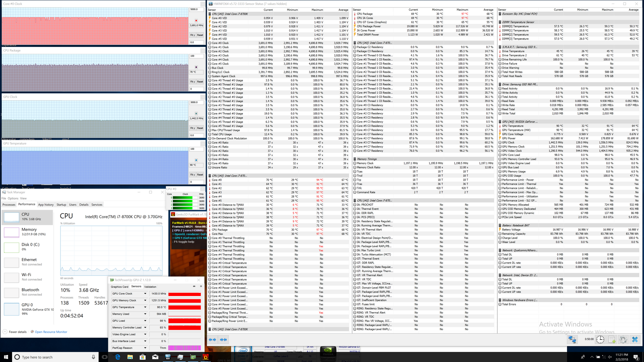Click Open Resource Monitor link
Viewport: 644px width, 362px height.
pos(51,332)
